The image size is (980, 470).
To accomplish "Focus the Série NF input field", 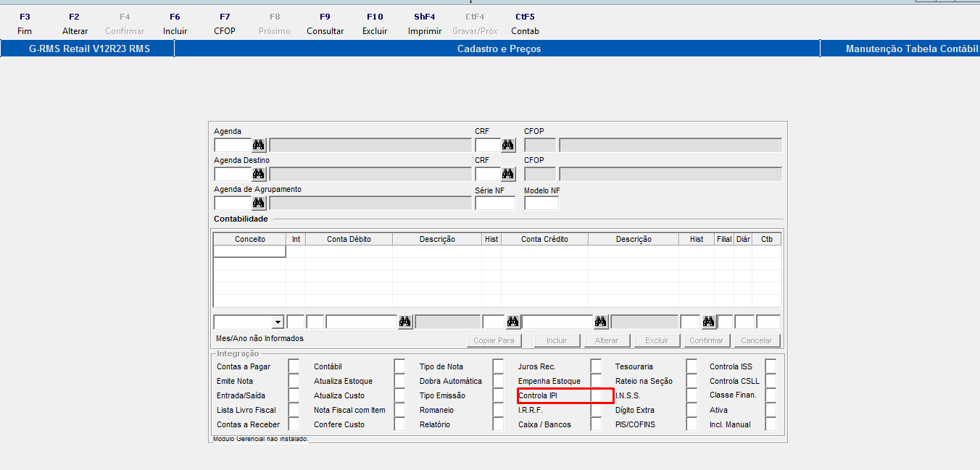I will point(495,203).
